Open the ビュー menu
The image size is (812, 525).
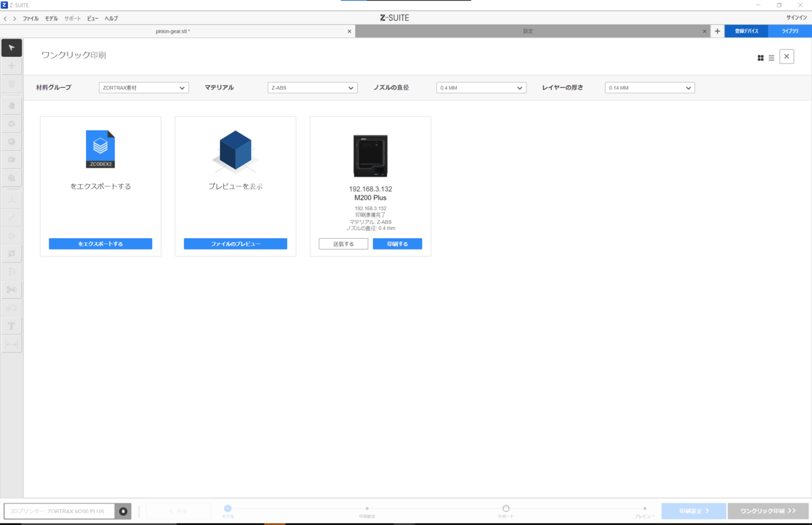93,18
